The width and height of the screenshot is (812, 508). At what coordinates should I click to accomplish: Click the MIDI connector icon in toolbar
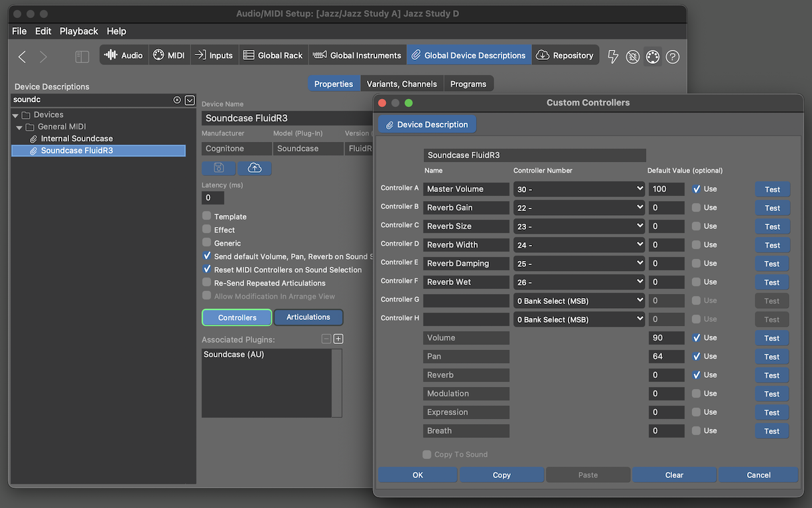pos(653,57)
